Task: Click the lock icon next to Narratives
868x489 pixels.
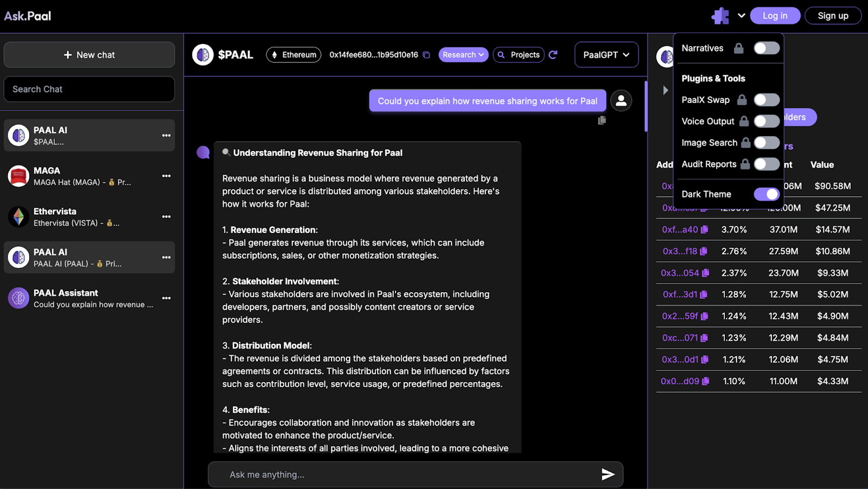Action: (x=739, y=48)
